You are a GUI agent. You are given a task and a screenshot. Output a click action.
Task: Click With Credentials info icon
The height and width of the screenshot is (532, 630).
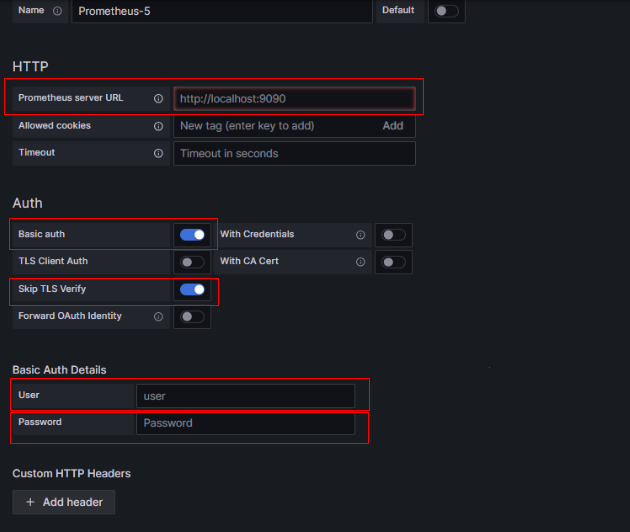pyautogui.click(x=360, y=235)
